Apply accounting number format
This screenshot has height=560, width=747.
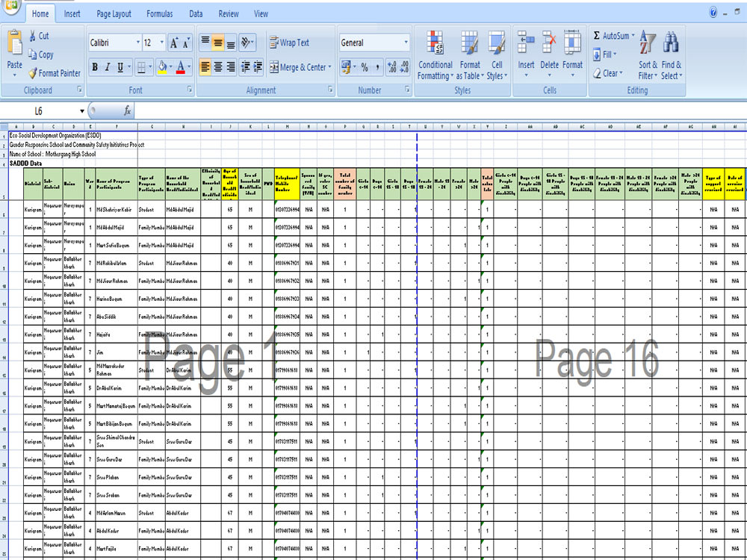point(346,67)
